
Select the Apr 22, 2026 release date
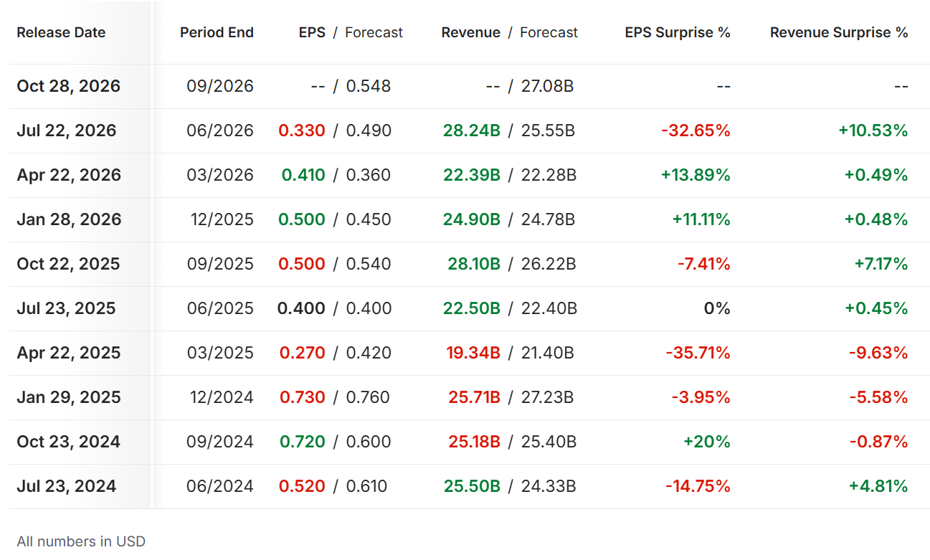69,175
